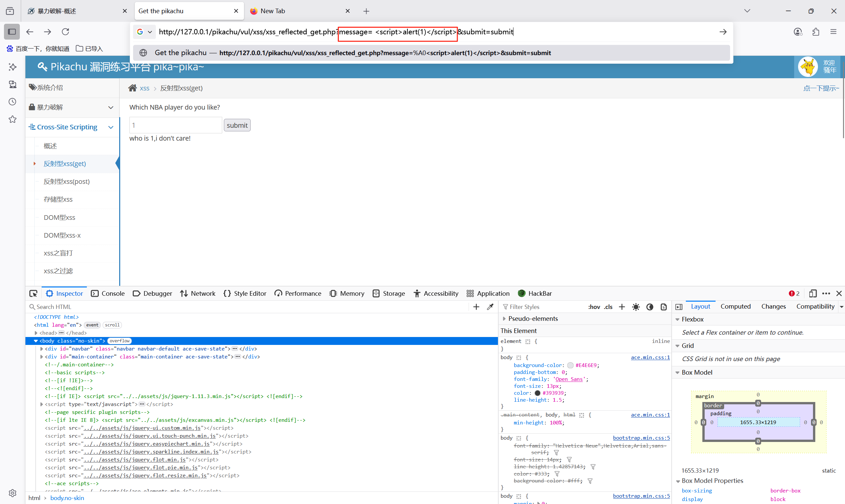845x504 pixels.
Task: Open the history icon in the sidebar
Action: point(12,102)
